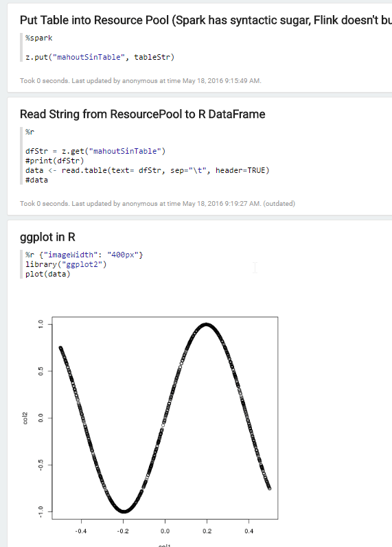
Task: Select the "ggplot in R" paragraph title
Action: coord(47,237)
